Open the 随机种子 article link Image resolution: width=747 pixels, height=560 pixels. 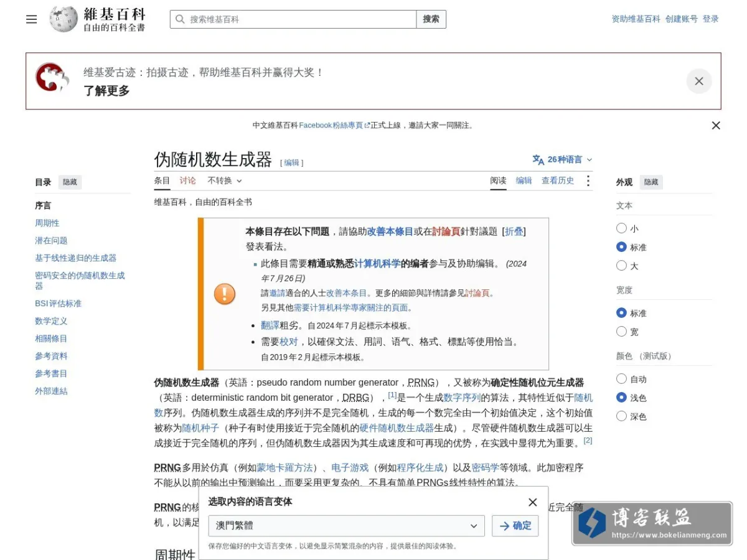tap(200, 428)
